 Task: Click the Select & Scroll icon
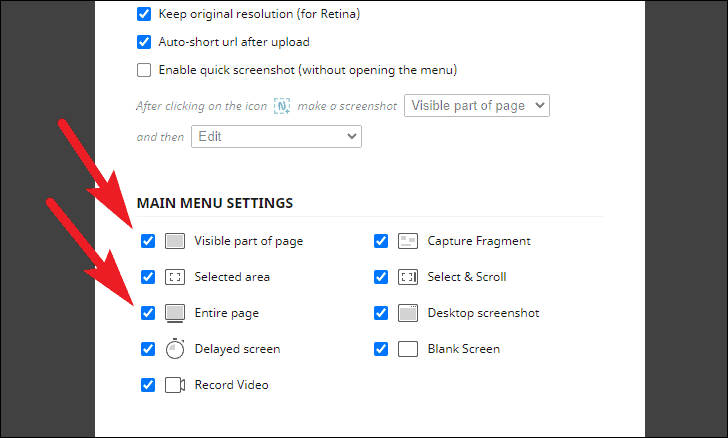tap(408, 277)
